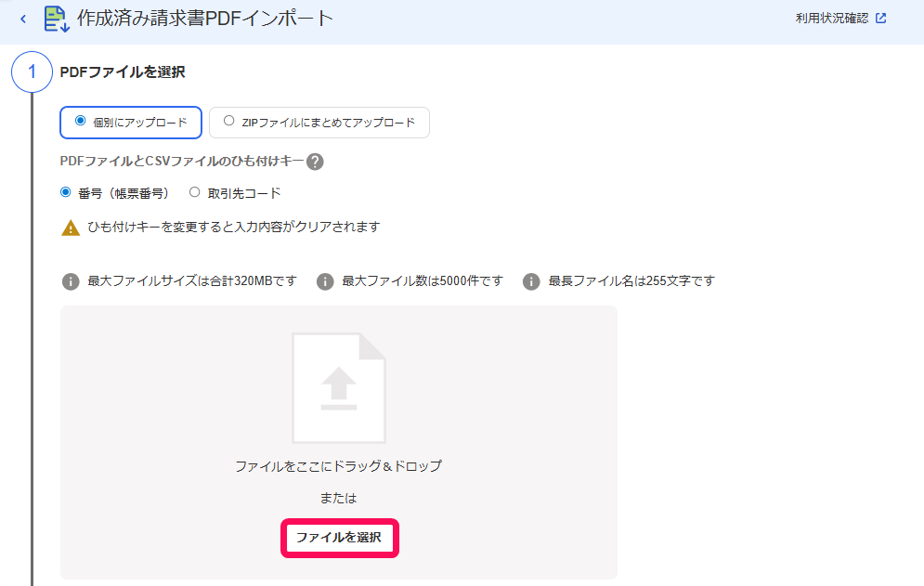Image resolution: width=924 pixels, height=586 pixels.
Task: Choose 番号（帳票番号） as linking key
Action: click(115, 193)
